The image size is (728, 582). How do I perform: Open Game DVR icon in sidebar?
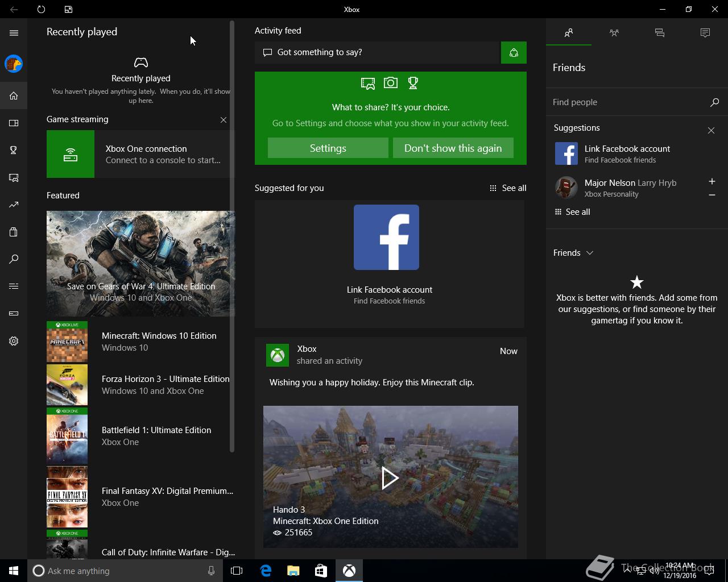(x=14, y=177)
